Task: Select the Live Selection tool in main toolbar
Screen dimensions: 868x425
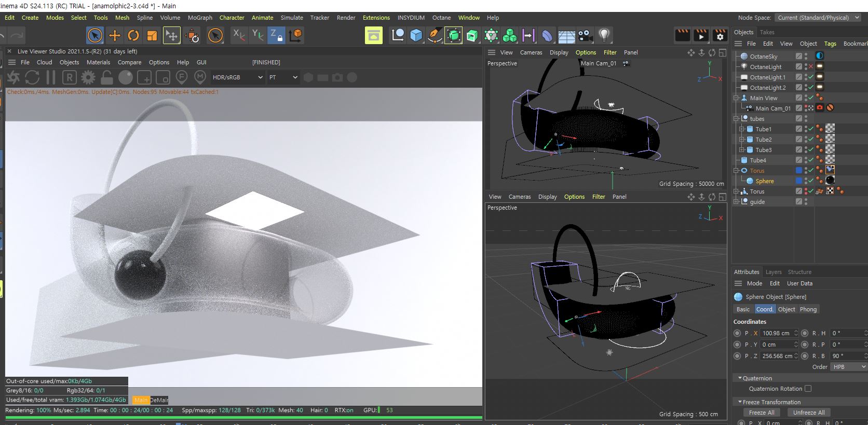Action: (94, 35)
